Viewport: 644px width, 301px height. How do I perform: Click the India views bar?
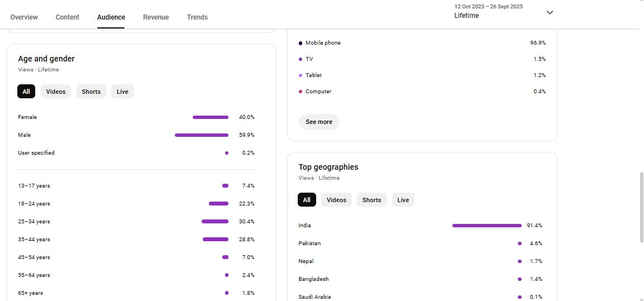click(x=486, y=226)
